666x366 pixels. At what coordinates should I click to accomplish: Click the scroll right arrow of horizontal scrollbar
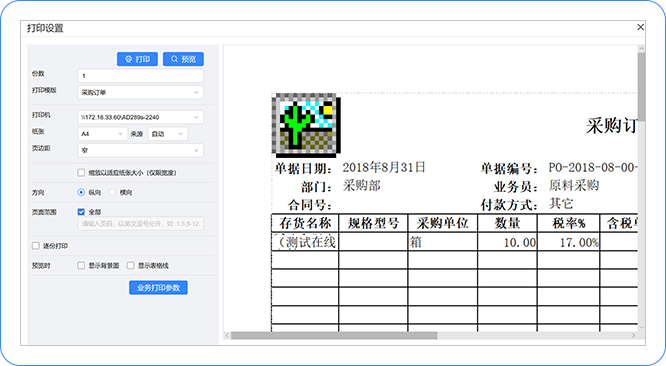click(x=634, y=335)
